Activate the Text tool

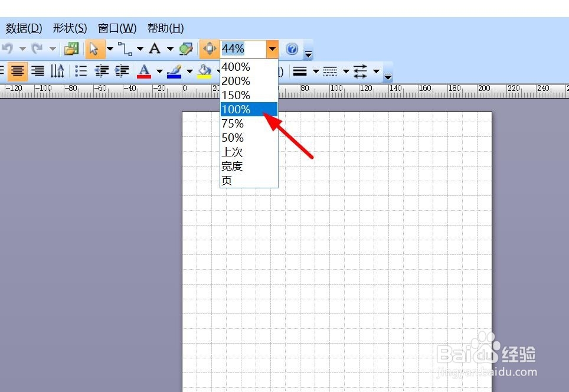point(155,49)
